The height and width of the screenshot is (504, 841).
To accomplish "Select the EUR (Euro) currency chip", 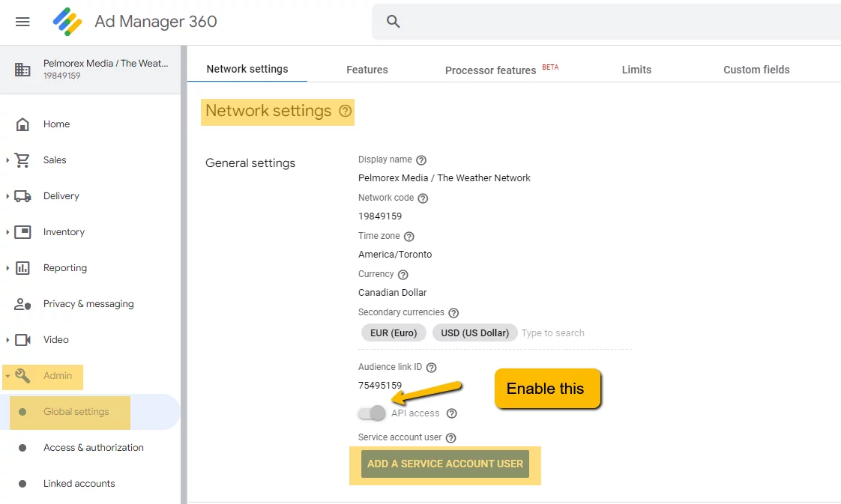I will 394,333.
